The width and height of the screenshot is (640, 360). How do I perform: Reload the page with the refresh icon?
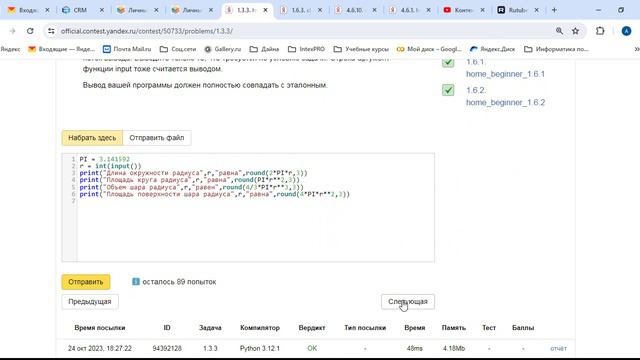point(30,31)
